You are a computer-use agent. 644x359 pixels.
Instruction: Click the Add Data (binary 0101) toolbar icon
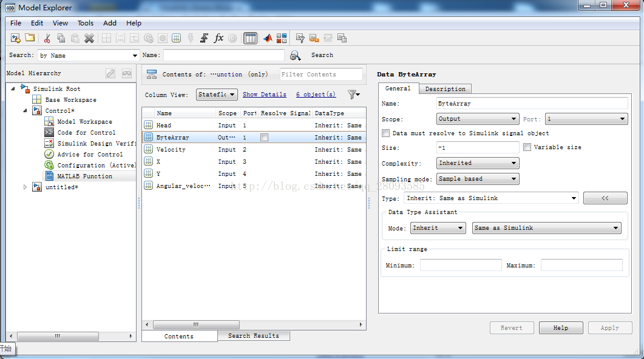176,38
